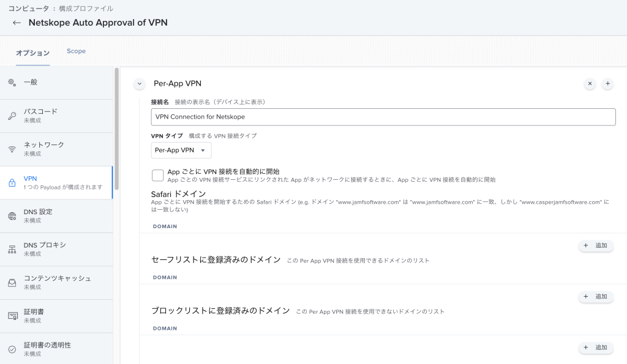The width and height of the screenshot is (627, 364).
Task: Click the DOMAIN header under Safari ドメイン
Action: [165, 226]
